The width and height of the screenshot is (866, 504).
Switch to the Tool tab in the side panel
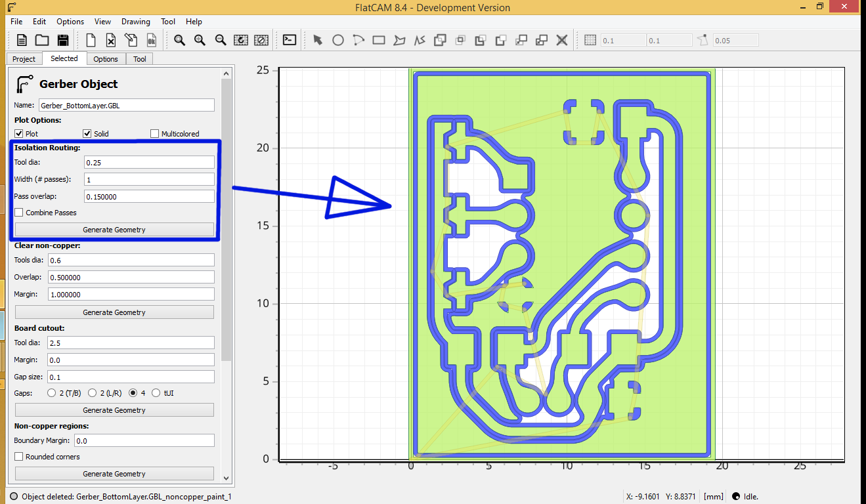pyautogui.click(x=140, y=59)
